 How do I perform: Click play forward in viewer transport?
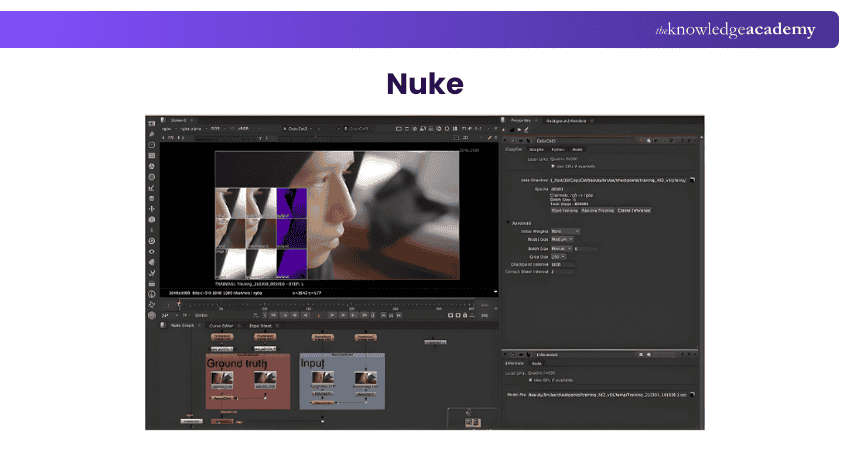[x=332, y=315]
